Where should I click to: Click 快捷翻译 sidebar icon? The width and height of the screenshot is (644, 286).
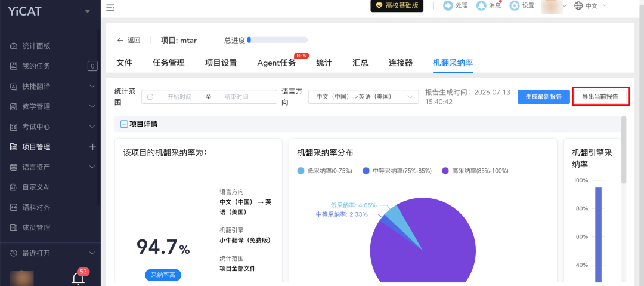pos(14,87)
